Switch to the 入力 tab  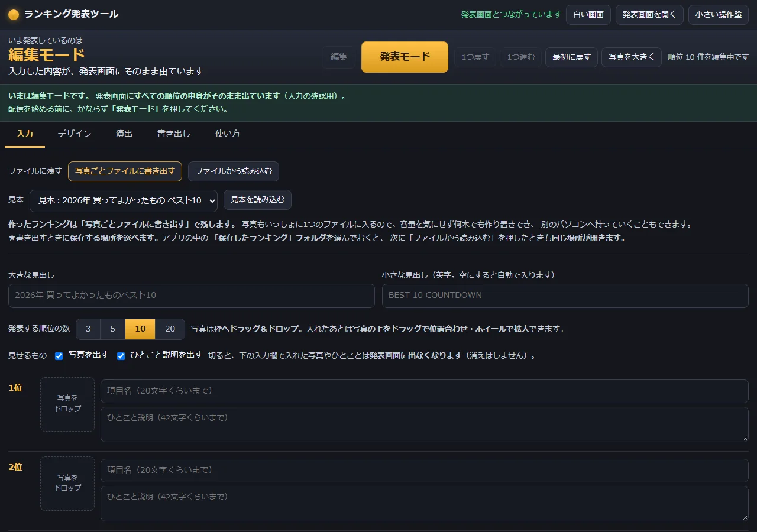[25, 134]
